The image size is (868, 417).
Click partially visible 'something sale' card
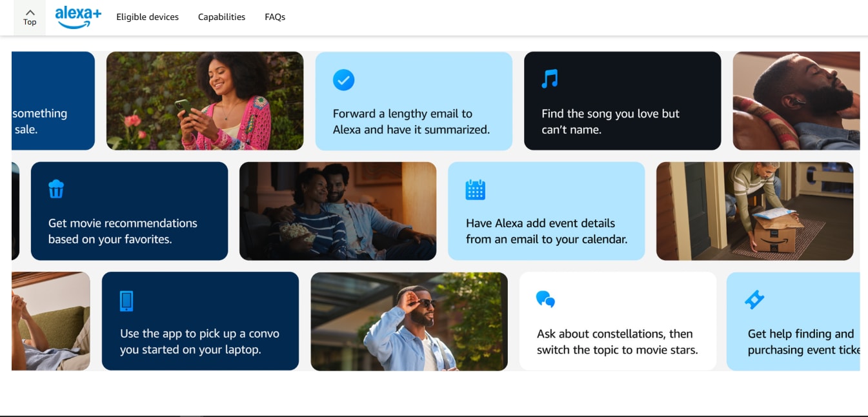[53, 101]
